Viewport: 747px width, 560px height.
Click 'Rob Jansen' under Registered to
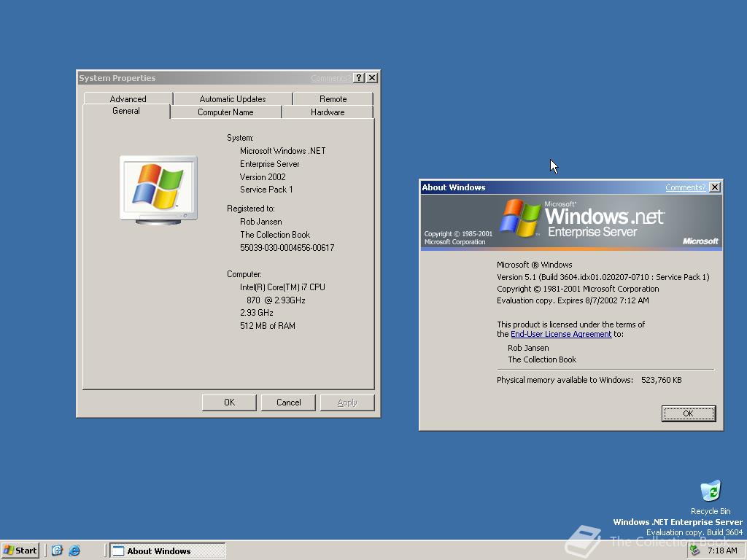click(260, 222)
